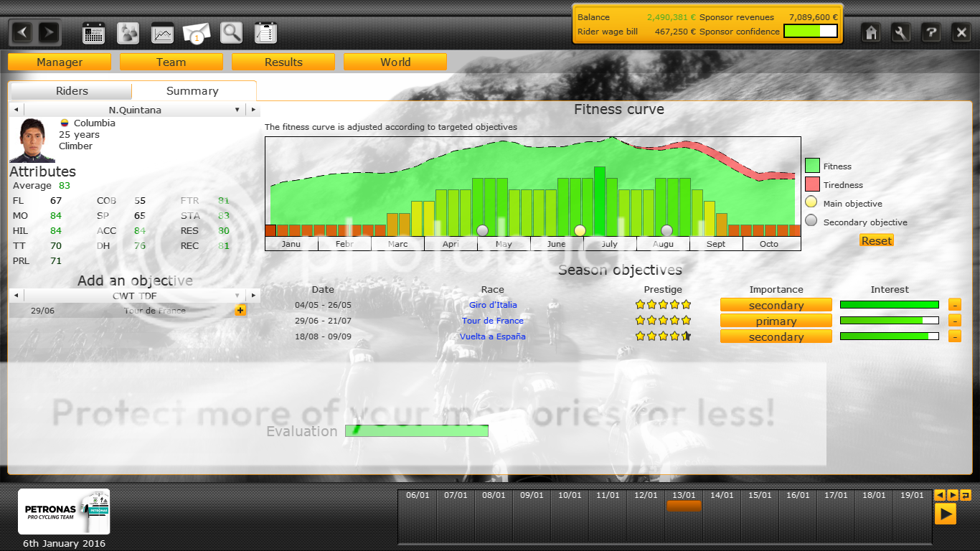The width and height of the screenshot is (980, 551).
Task: Select previous rider arrow beside N.Quintana
Action: click(x=16, y=110)
